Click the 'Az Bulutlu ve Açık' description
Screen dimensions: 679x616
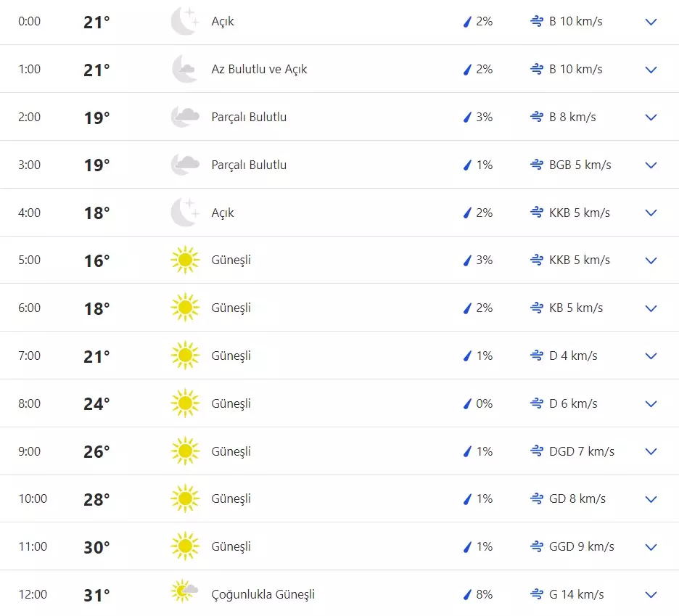coord(259,69)
